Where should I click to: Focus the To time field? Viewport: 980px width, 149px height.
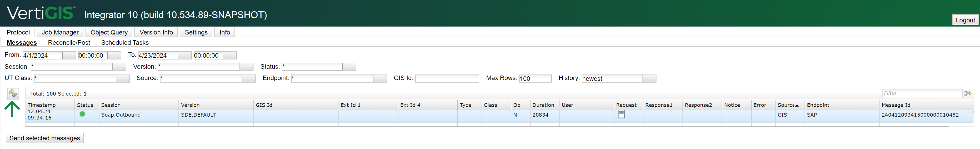[x=208, y=56]
